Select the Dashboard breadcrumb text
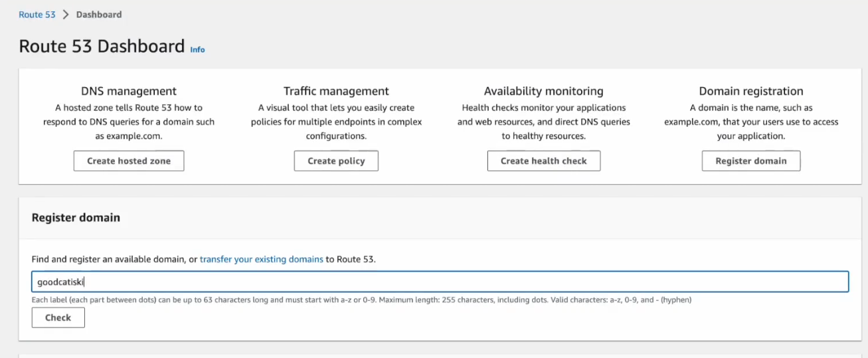Viewport: 868px width, 358px height. (x=99, y=15)
